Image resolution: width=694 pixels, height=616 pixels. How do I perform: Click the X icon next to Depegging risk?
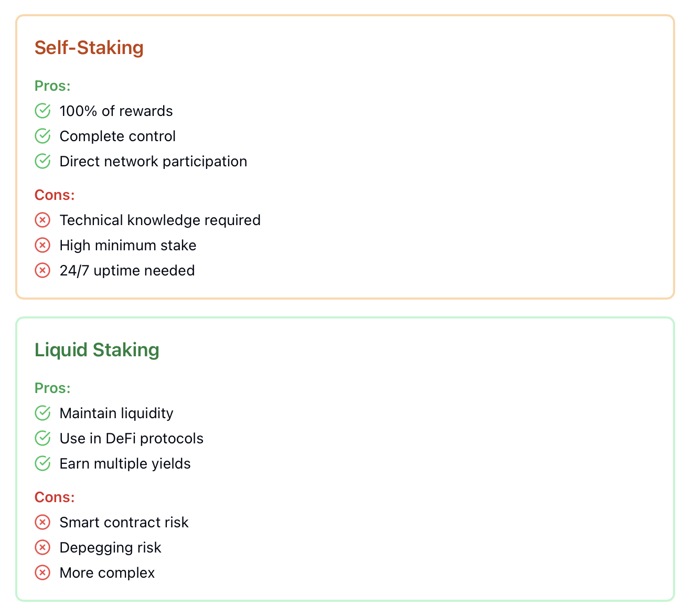click(x=42, y=547)
